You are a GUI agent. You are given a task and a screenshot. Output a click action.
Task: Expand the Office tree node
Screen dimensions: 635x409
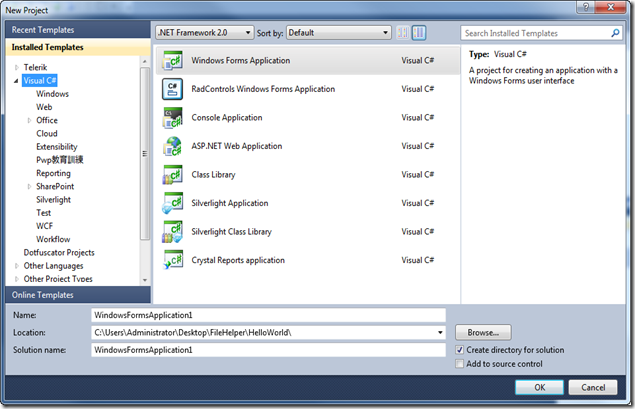coord(29,121)
